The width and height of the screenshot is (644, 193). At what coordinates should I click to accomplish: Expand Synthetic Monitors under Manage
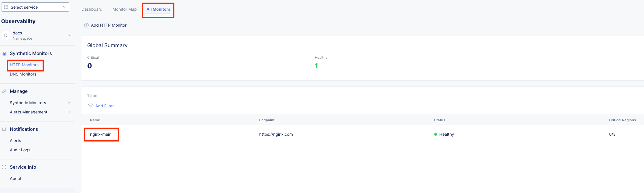pyautogui.click(x=69, y=103)
